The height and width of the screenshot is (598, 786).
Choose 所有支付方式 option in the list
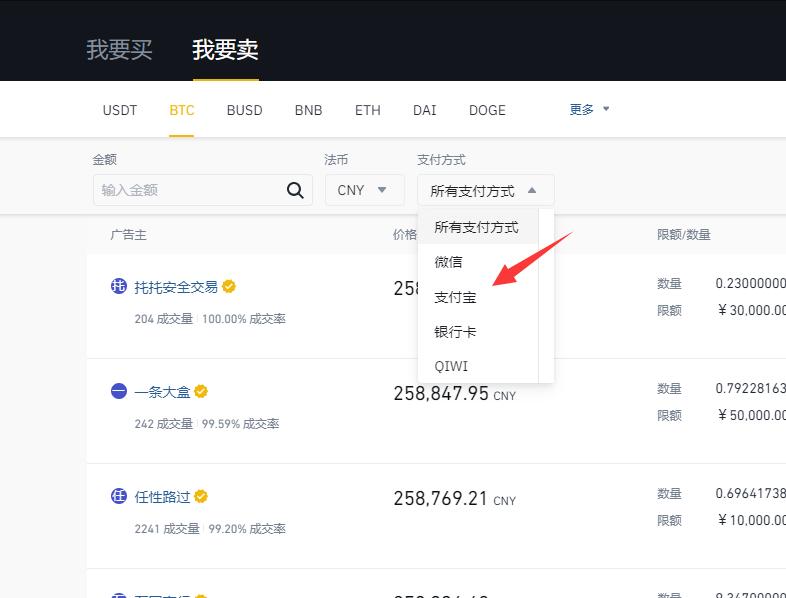tap(476, 227)
